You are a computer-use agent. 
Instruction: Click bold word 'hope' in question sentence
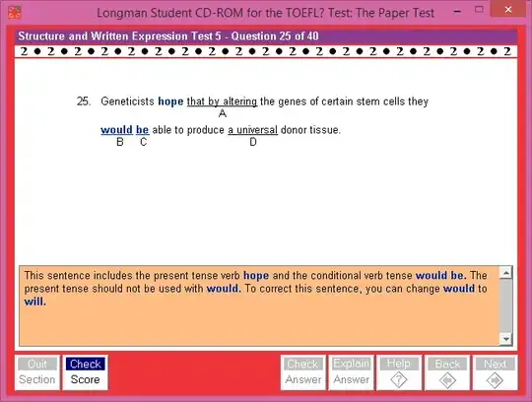(170, 101)
